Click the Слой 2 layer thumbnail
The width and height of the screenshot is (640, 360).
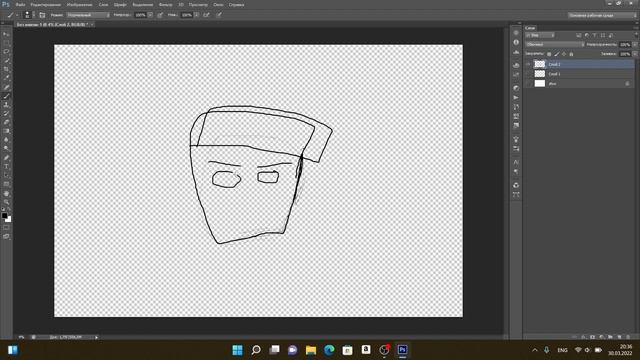tap(540, 64)
